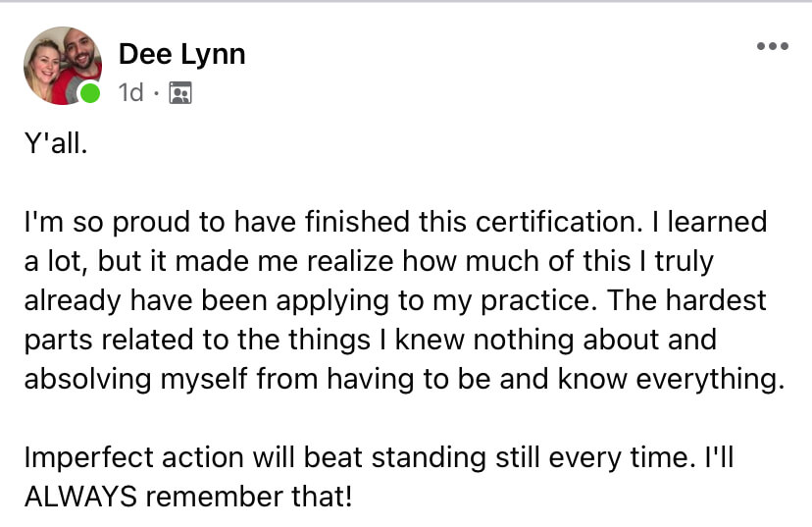Open Dee Lynn's profile picture
This screenshot has width=812, height=527.
pyautogui.click(x=63, y=66)
